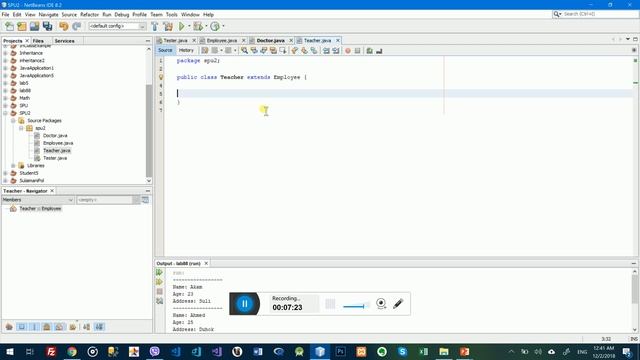Viewport: 640px width, 360px height.
Task: Start macro recording with red circle icon
Action: tap(348, 51)
